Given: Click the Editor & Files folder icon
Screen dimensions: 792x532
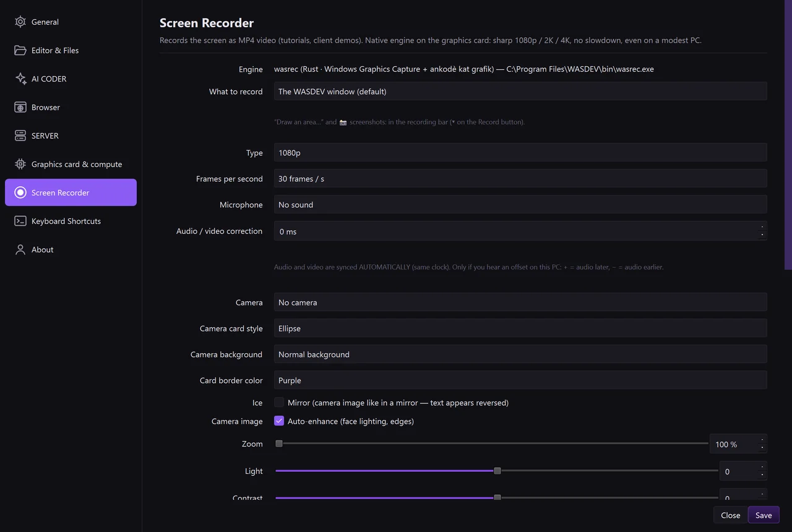Looking at the screenshot, I should click(x=20, y=50).
